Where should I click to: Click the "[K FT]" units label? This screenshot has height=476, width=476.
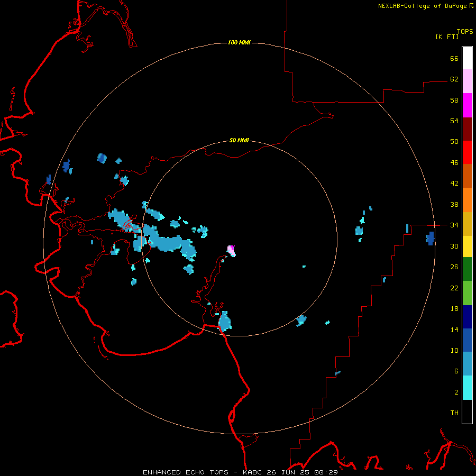[x=447, y=36]
